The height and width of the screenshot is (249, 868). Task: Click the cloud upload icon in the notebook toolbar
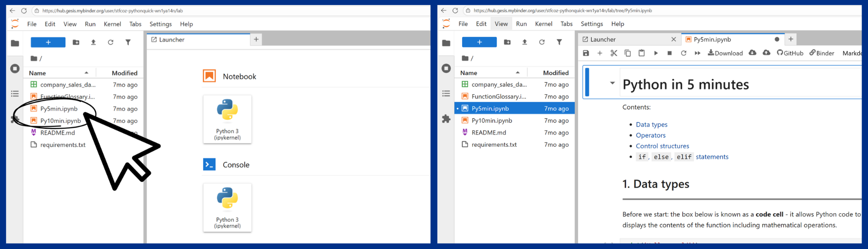(x=766, y=53)
